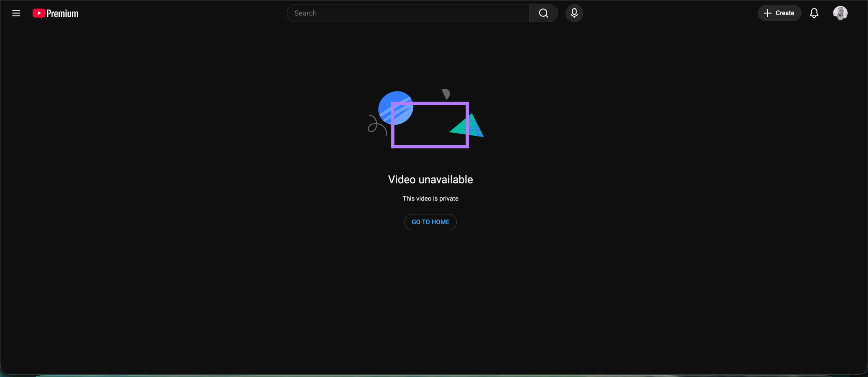This screenshot has height=377, width=868.
Task: Click the word HOME in the button
Action: pos(440,222)
